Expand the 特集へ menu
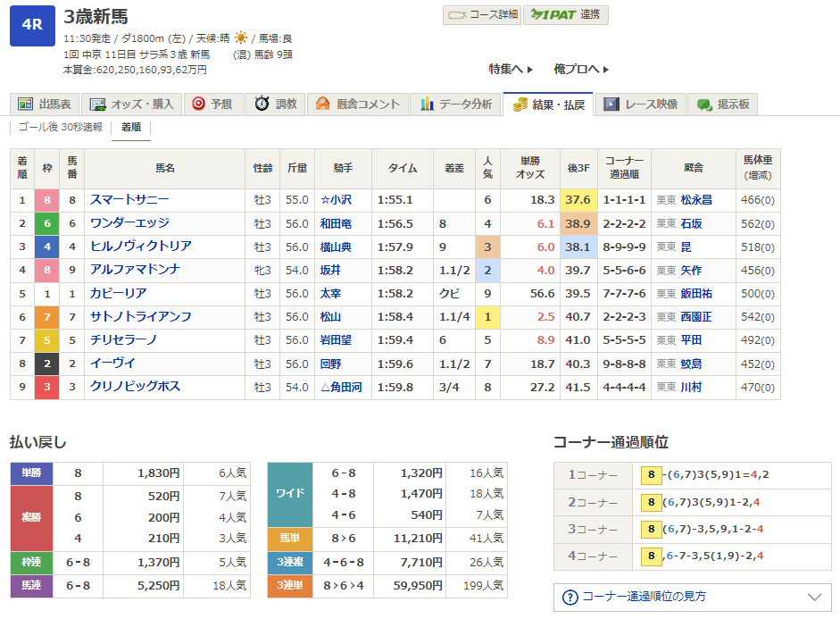The width and height of the screenshot is (840, 619). pyautogui.click(x=511, y=69)
